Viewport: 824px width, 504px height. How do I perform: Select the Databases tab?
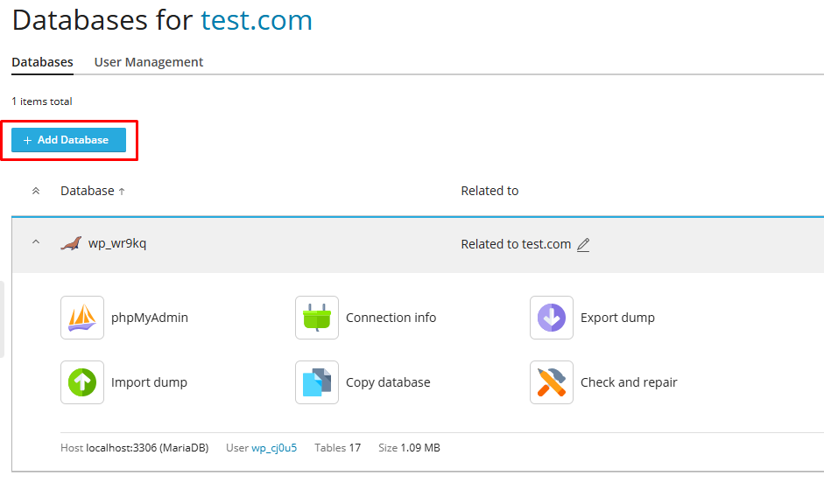[42, 62]
